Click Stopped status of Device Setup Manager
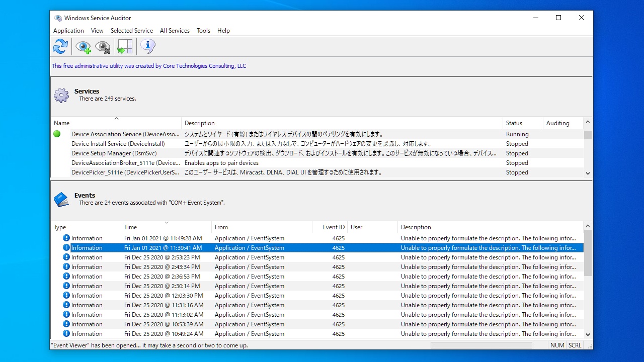 517,153
